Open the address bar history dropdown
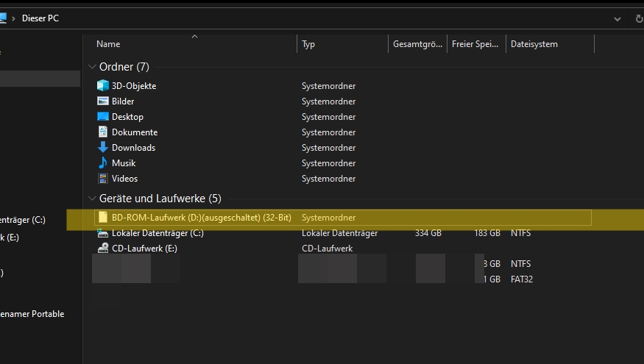Image resolution: width=644 pixels, height=364 pixels. [x=617, y=19]
